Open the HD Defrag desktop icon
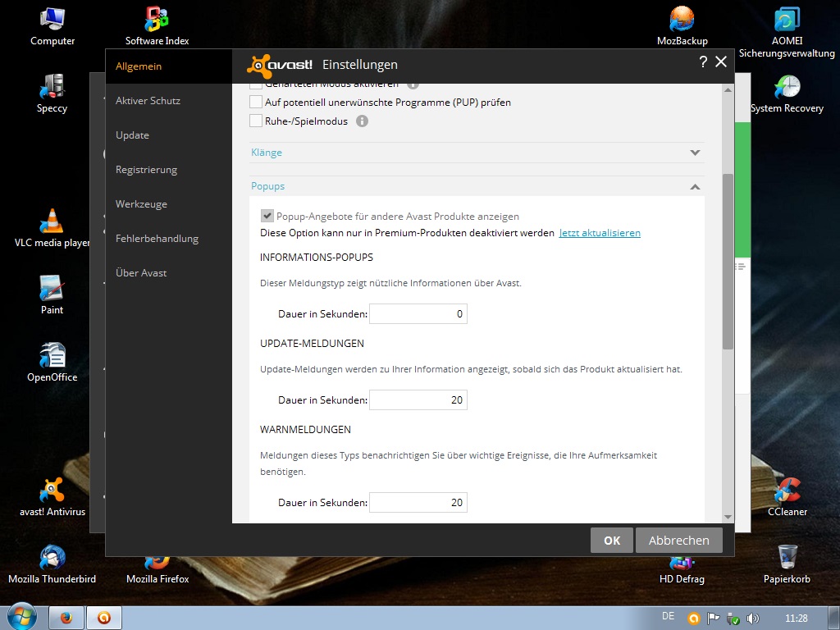 [x=682, y=571]
